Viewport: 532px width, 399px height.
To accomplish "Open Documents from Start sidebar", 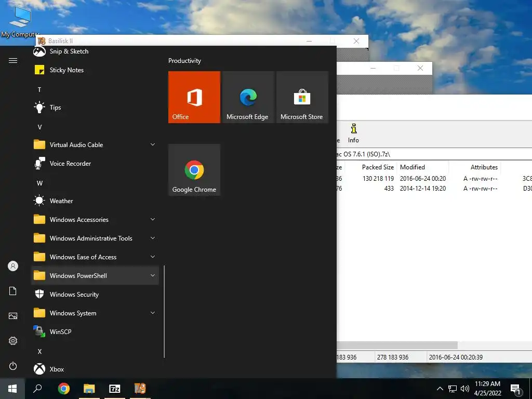I will [13, 291].
